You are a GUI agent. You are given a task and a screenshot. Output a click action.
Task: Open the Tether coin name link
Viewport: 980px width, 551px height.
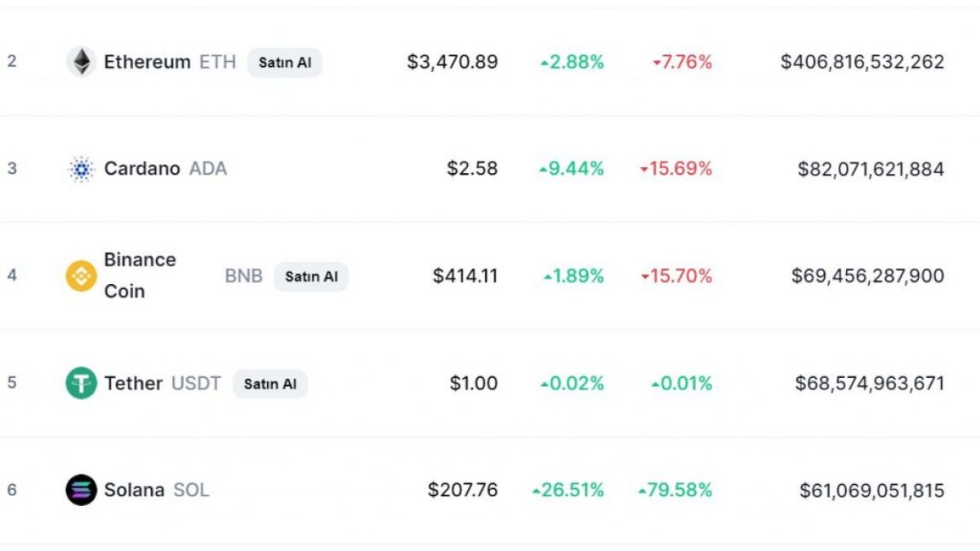pos(133,383)
